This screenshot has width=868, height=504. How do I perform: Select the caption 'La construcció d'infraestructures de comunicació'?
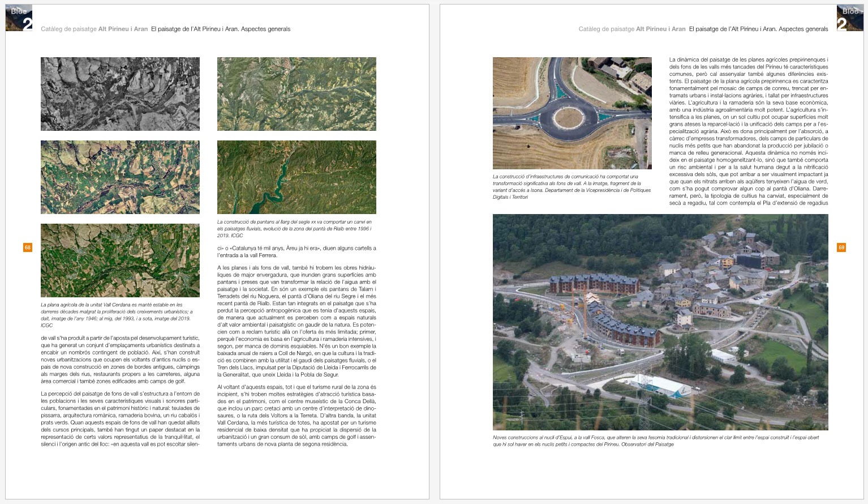tap(572, 187)
